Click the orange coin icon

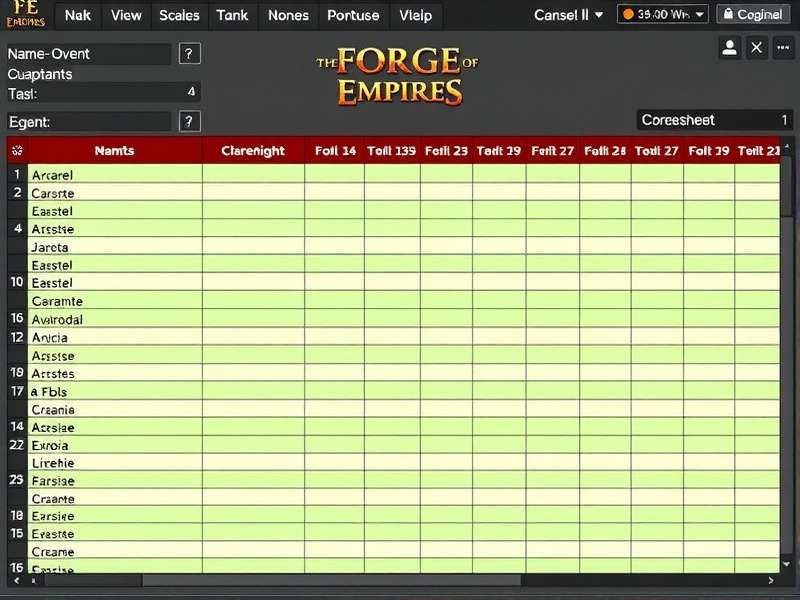click(x=629, y=14)
